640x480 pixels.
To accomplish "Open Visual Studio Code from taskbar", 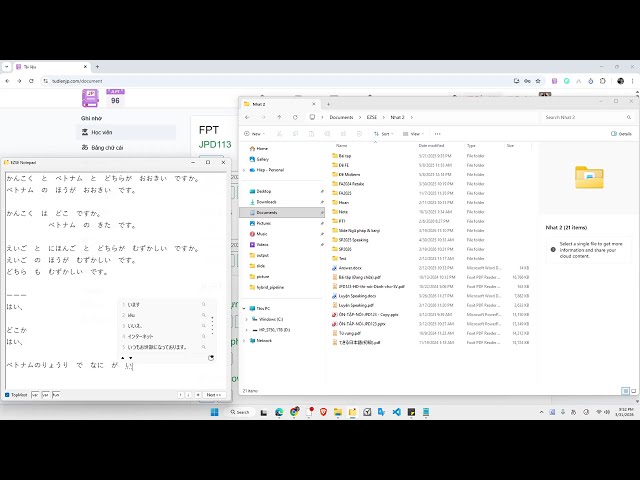I will [396, 412].
